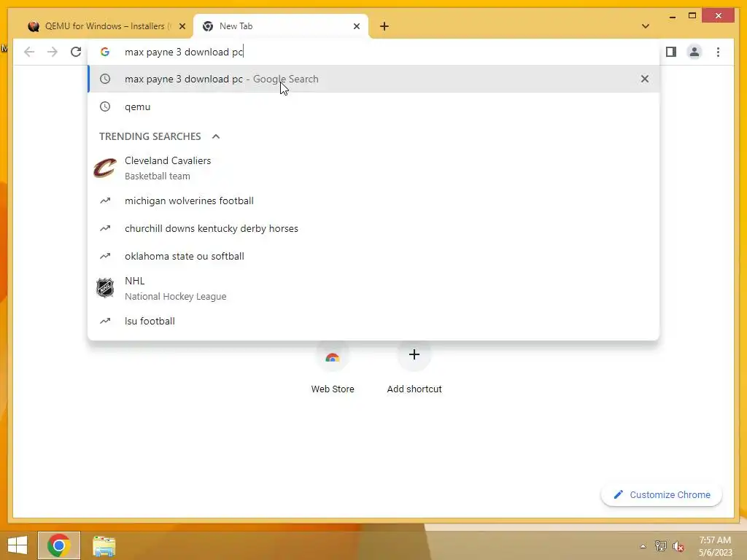
Task: Open the user profile avatar
Action: point(694,52)
